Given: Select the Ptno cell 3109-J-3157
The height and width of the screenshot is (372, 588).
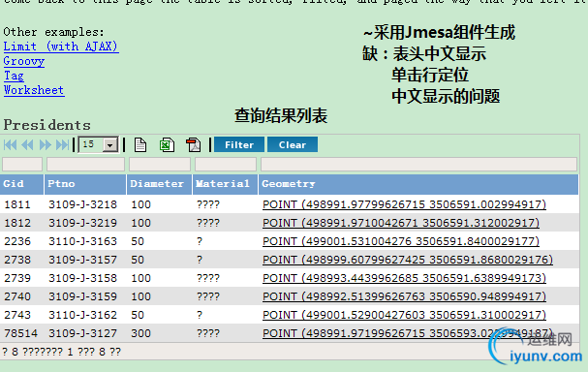Looking at the screenshot, I should pyautogui.click(x=83, y=260).
